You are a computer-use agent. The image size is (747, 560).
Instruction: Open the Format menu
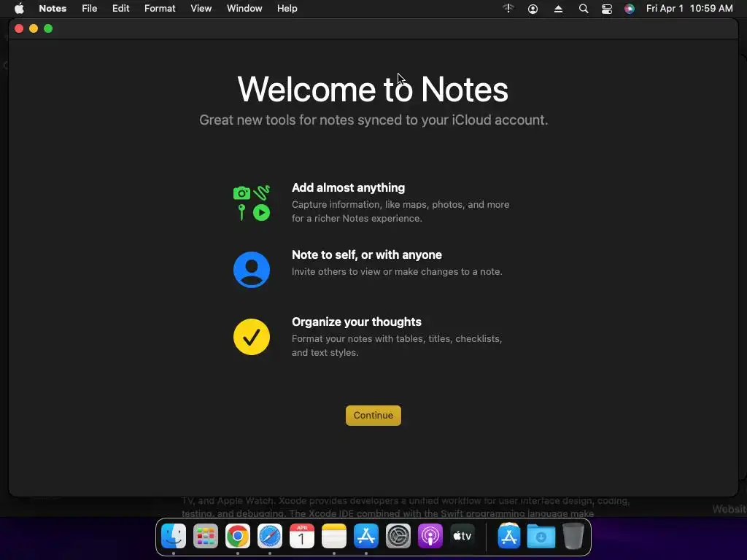pos(160,9)
